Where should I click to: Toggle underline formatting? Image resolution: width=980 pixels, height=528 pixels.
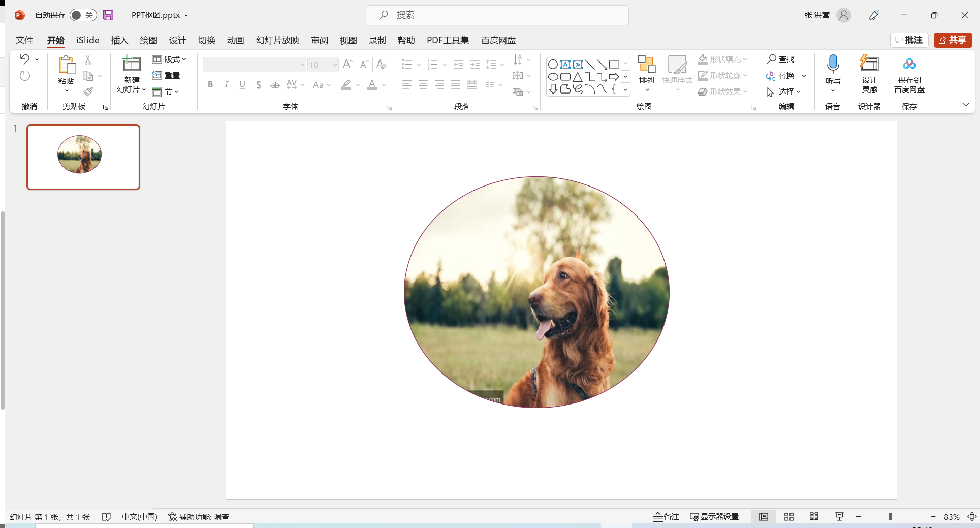click(x=242, y=84)
